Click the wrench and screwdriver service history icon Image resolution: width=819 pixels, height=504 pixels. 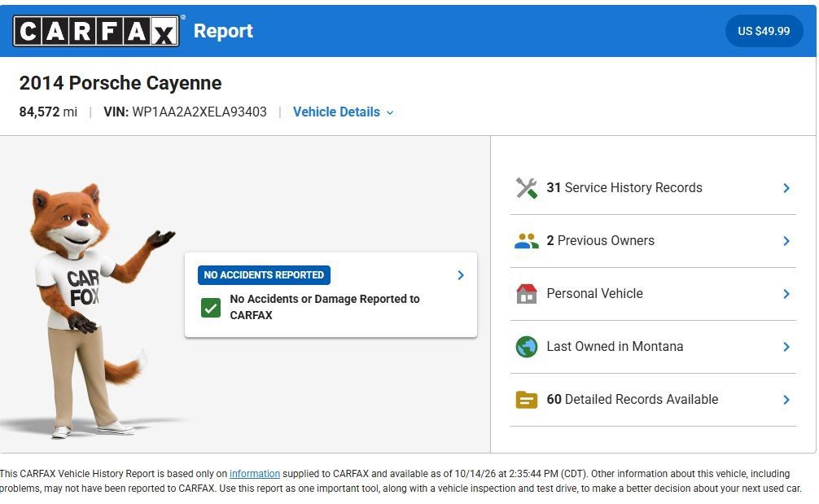coord(527,188)
